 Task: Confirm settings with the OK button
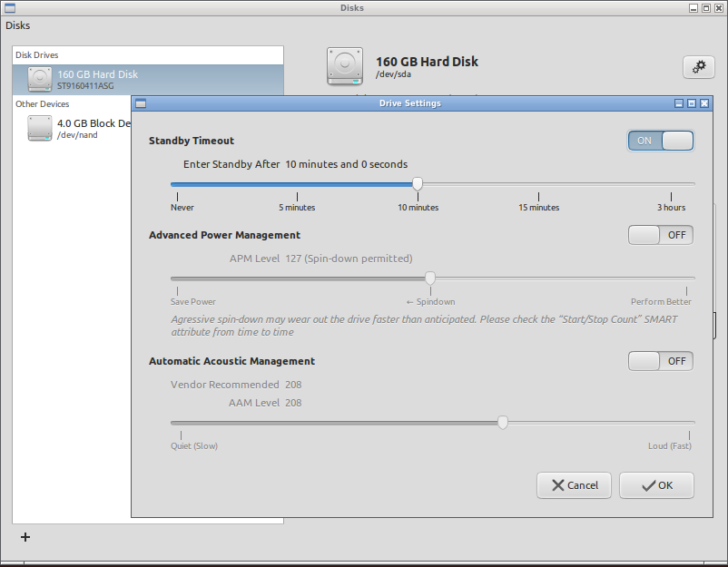click(656, 485)
